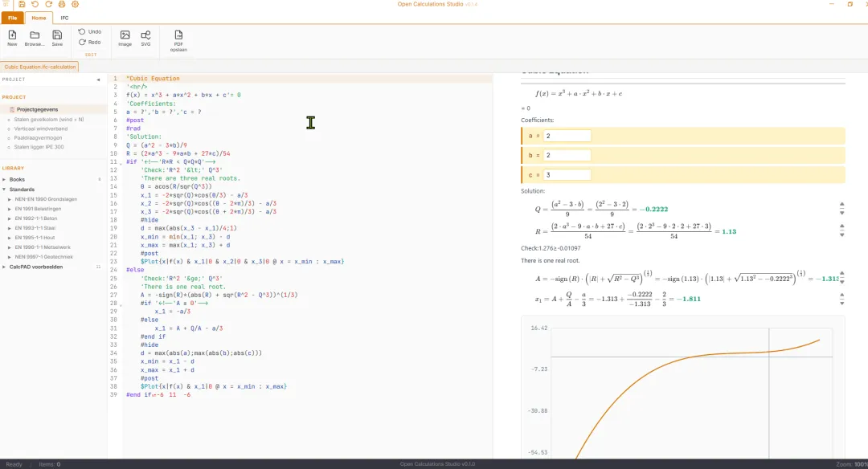
Task: Click the input field for coefficient b
Action: click(567, 155)
